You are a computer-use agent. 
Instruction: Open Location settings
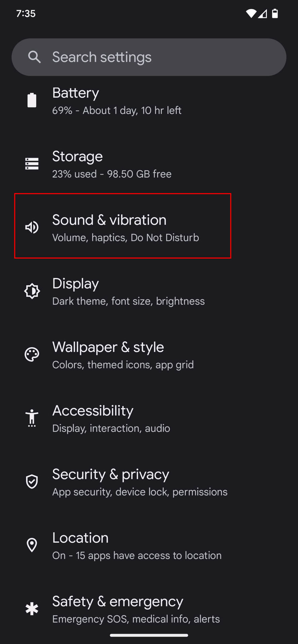coord(136,546)
